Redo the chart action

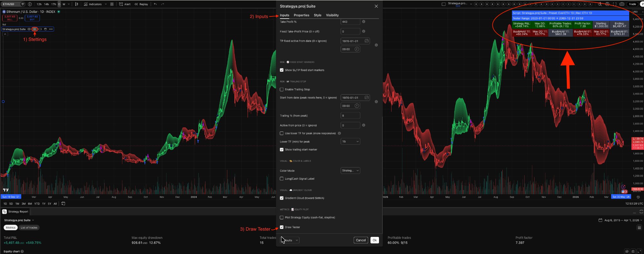163,4
